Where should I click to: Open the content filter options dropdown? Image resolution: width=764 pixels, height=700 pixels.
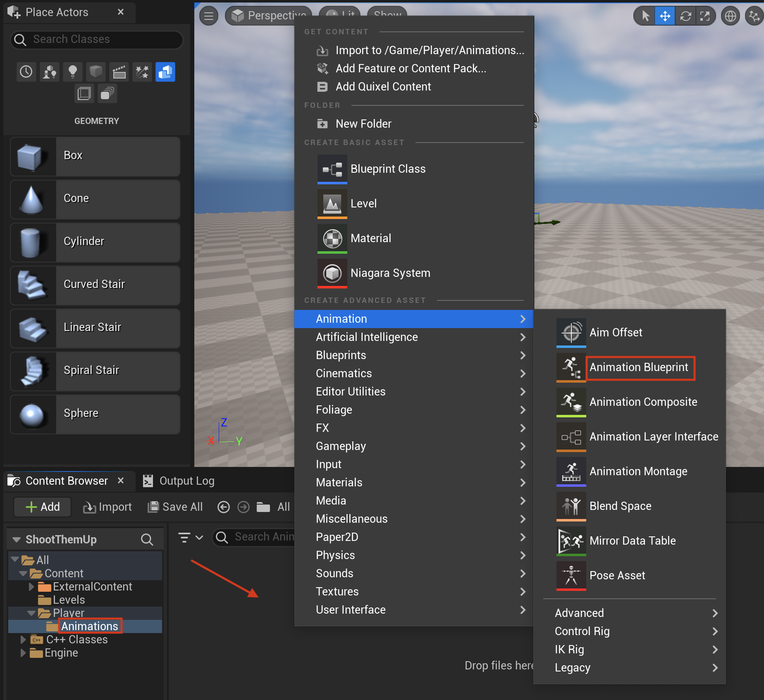[191, 537]
